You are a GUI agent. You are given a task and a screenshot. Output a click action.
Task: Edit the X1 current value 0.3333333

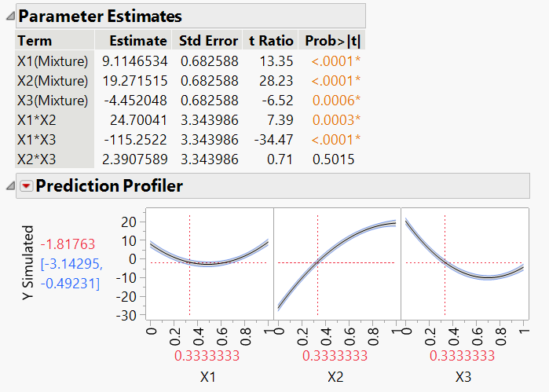pos(207,355)
